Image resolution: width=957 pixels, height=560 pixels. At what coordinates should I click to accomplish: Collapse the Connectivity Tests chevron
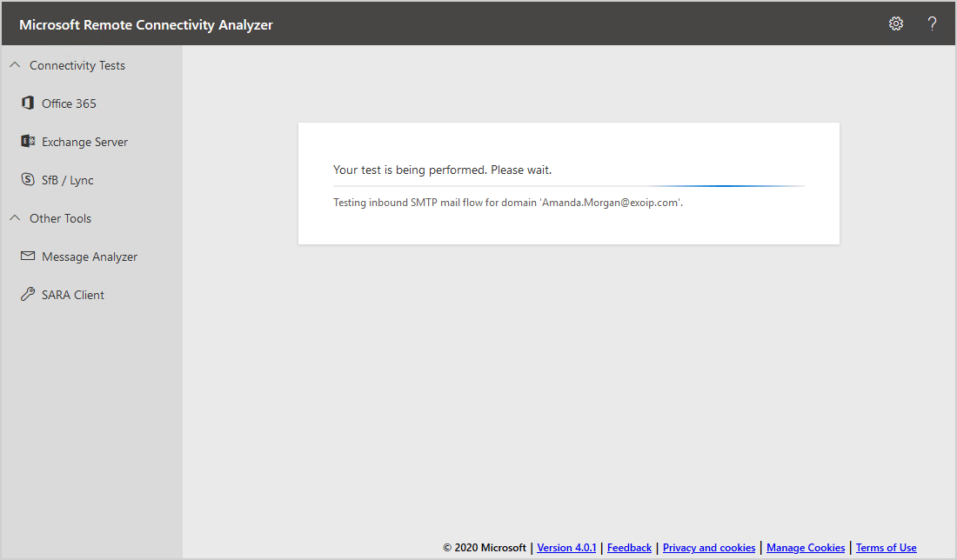pyautogui.click(x=16, y=64)
